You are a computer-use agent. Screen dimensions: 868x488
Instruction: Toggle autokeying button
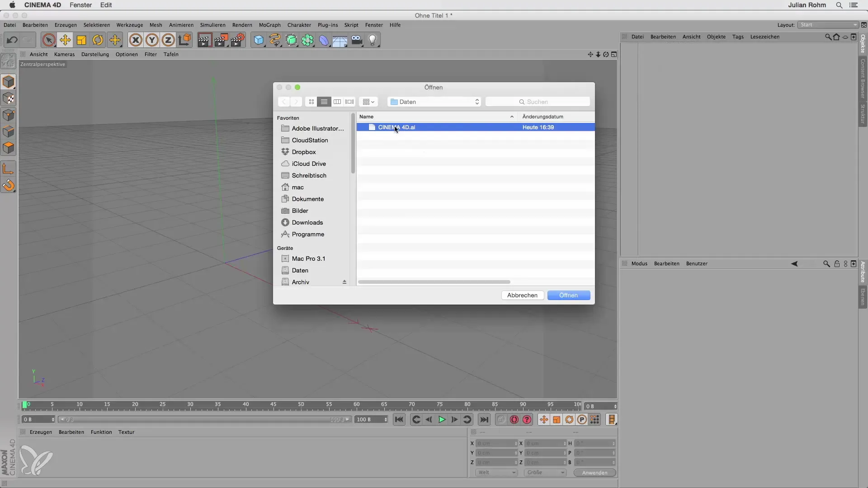[514, 420]
